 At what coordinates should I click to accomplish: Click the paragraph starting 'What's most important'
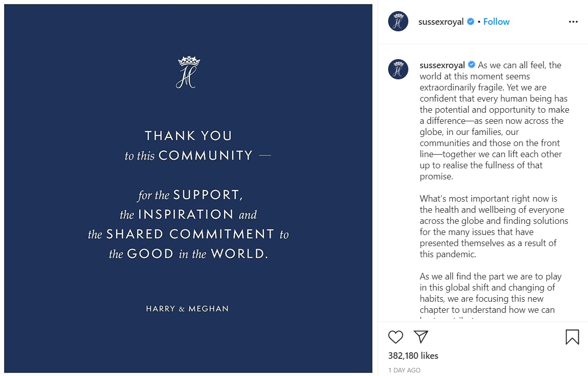pos(494,226)
